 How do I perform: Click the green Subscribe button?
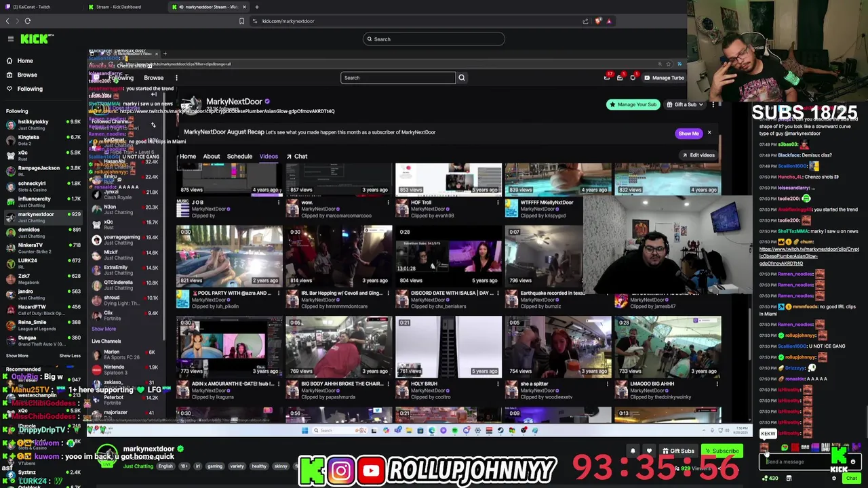722,451
